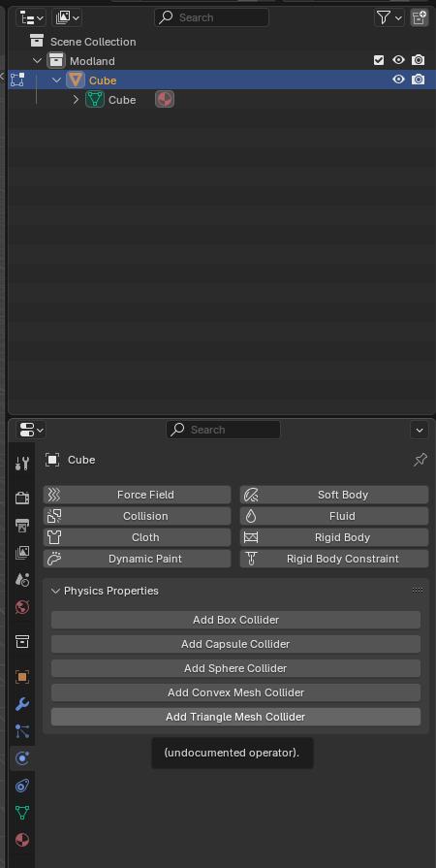Screen dimensions: 436x868
Task: Click the properties search field
Action: 223,430
